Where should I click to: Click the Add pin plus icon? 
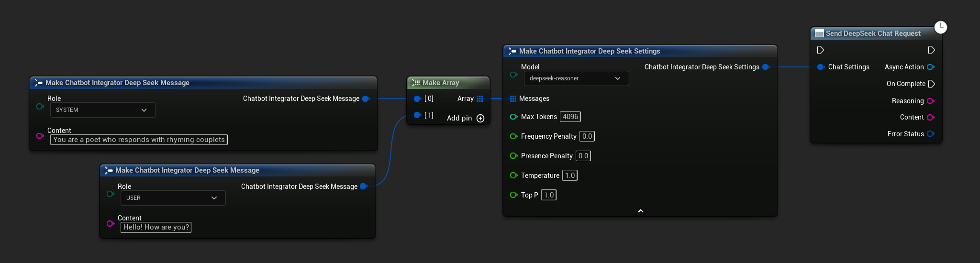480,118
